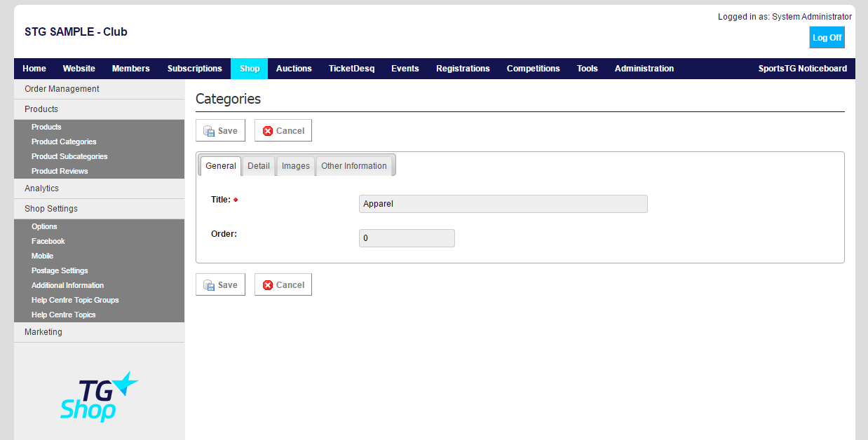Open the Members menu
Image resolution: width=868 pixels, height=440 pixels.
pos(131,69)
